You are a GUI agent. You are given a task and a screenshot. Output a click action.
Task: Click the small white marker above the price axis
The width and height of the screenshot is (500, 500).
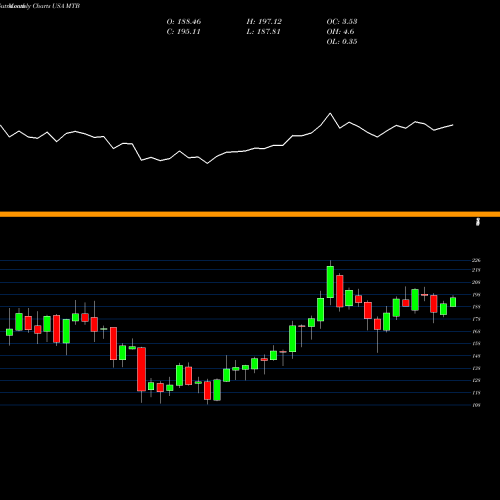(x=478, y=222)
